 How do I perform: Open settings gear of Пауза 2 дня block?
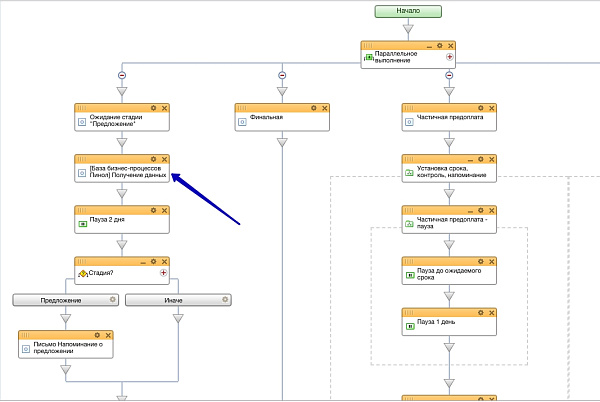pos(153,210)
